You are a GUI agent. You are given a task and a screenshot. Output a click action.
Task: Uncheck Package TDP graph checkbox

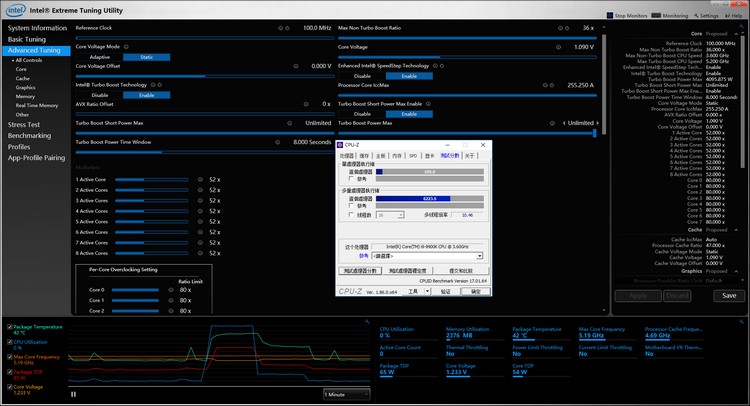tap(10, 372)
